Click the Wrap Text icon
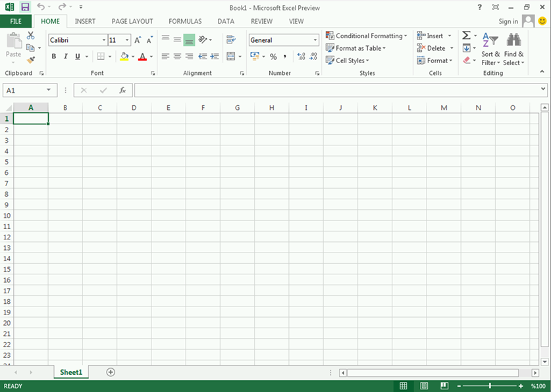Image resolution: width=551 pixels, height=392 pixels. click(230, 39)
